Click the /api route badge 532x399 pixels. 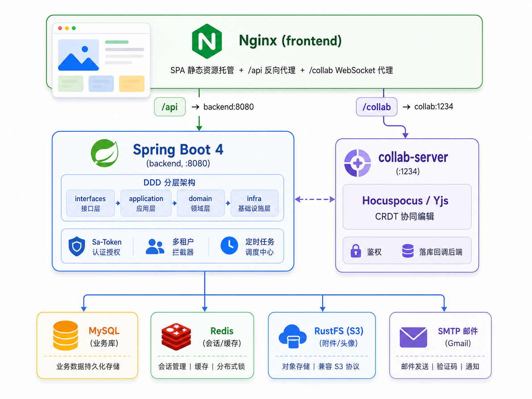(x=170, y=107)
